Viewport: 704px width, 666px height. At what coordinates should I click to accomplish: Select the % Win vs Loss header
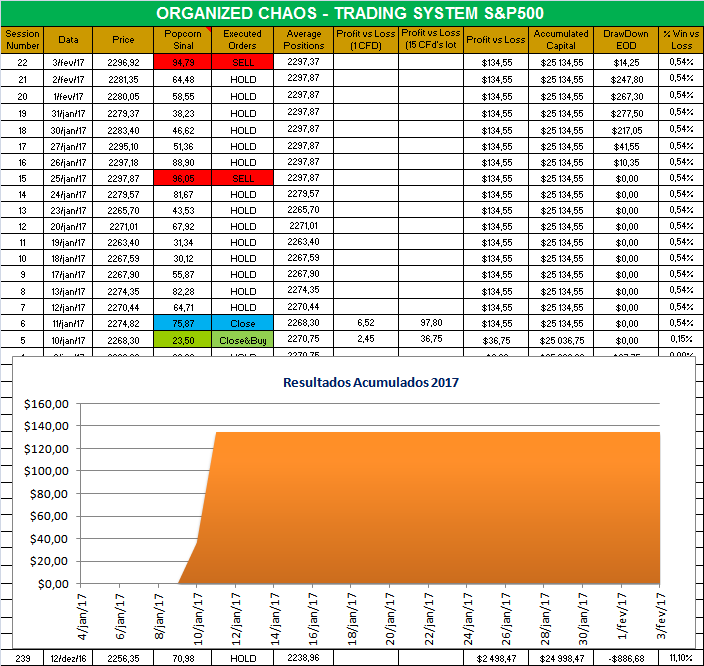click(x=681, y=40)
